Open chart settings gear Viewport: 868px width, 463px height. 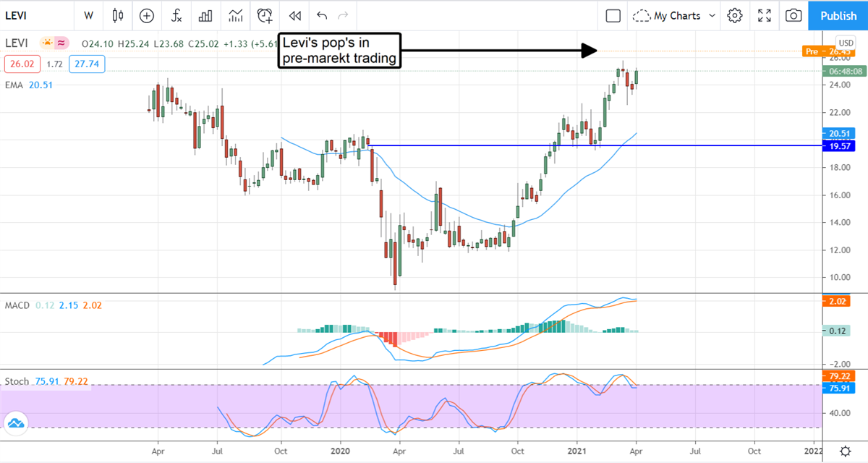click(735, 15)
